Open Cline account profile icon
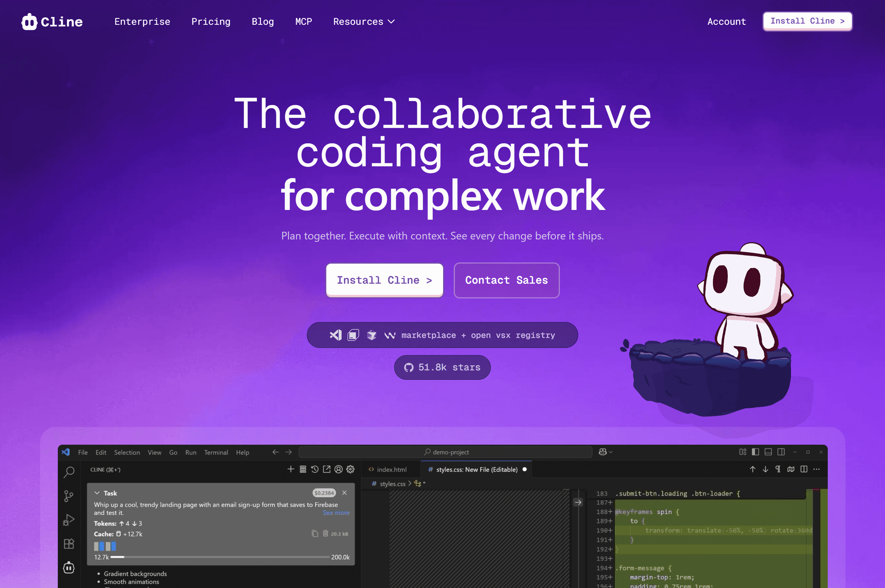 click(x=338, y=469)
